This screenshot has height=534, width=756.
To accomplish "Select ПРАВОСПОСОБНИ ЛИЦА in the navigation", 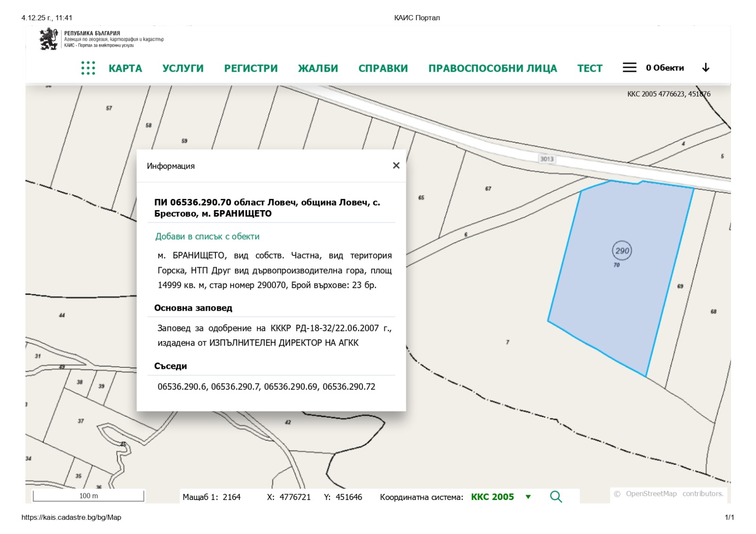I will coord(492,68).
